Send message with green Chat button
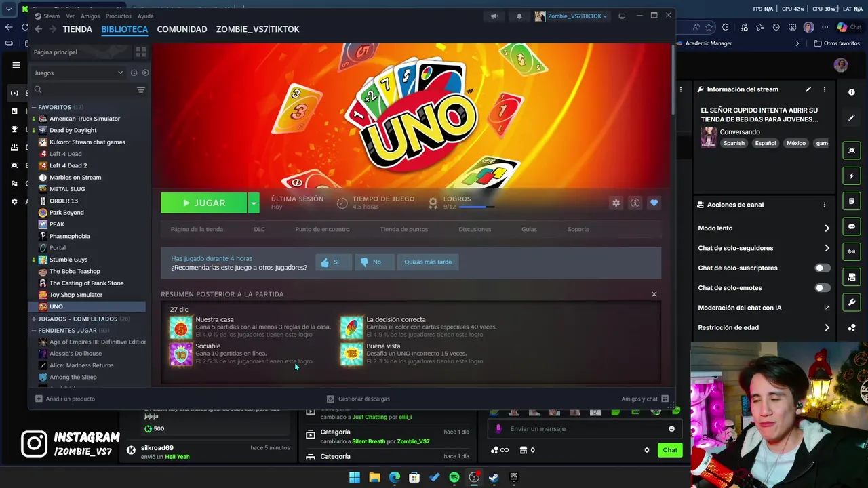The image size is (868, 488). coord(670,450)
